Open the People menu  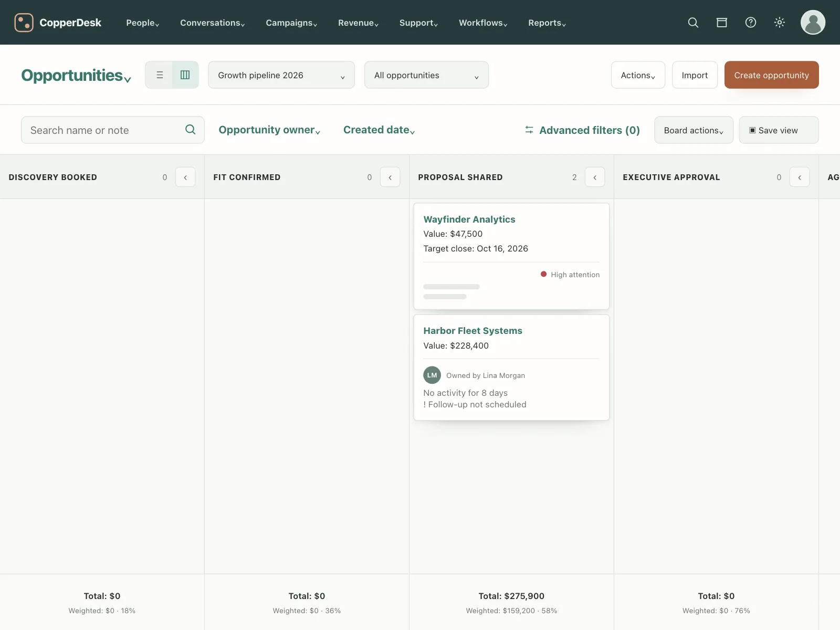[143, 23]
